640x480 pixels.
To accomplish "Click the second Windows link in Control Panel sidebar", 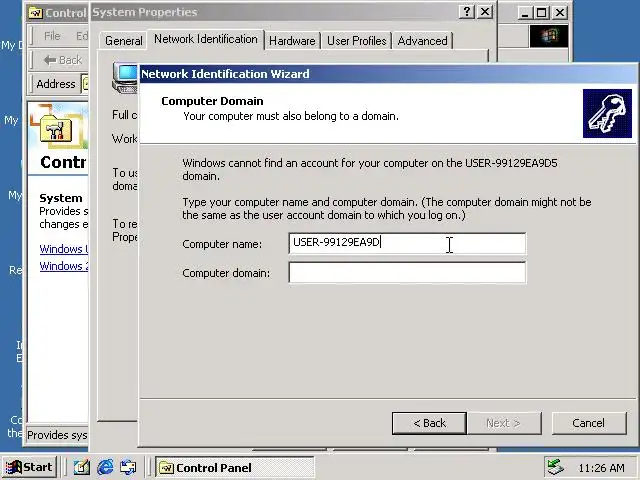I will point(64,266).
